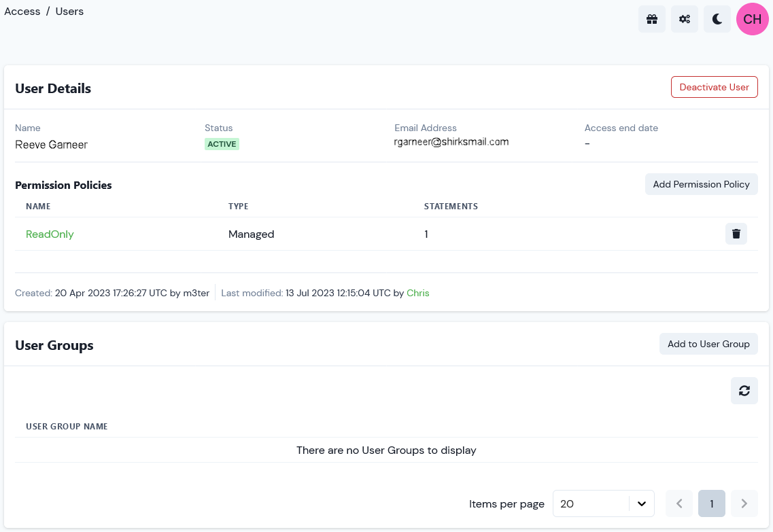Click the User Groups heading
773x532 pixels.
(x=54, y=345)
